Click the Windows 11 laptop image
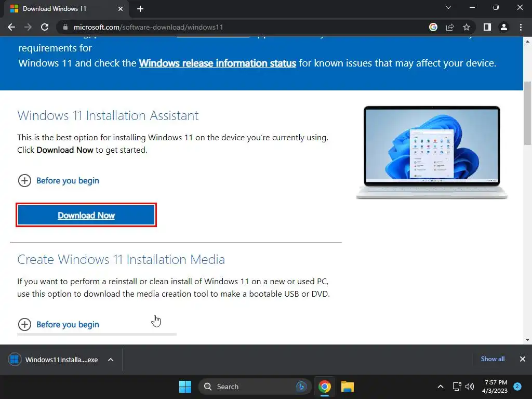 click(432, 152)
